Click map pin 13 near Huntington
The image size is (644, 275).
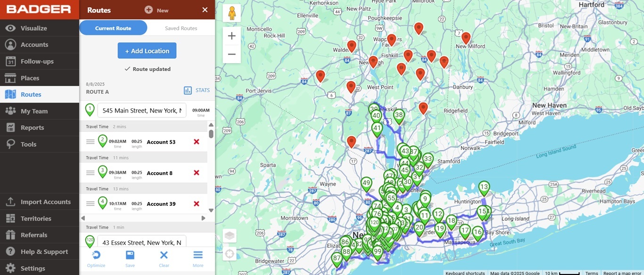(x=484, y=188)
